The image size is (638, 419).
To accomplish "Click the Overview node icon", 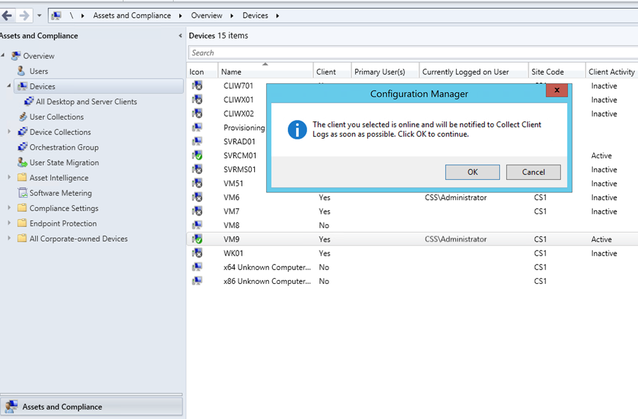I will coord(16,56).
